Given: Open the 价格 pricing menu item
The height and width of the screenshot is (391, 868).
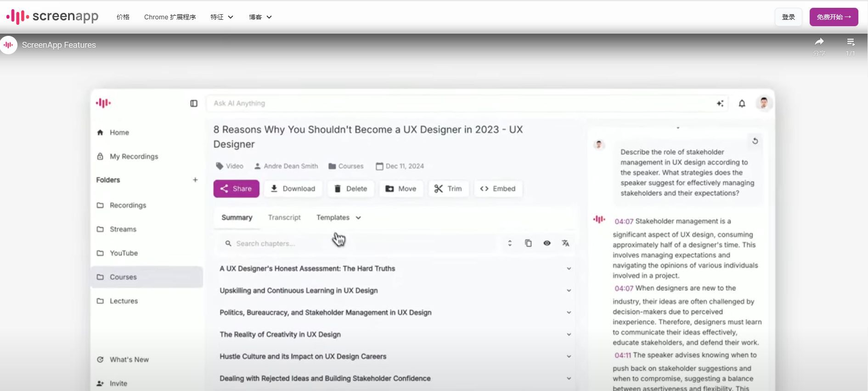Looking at the screenshot, I should (123, 17).
